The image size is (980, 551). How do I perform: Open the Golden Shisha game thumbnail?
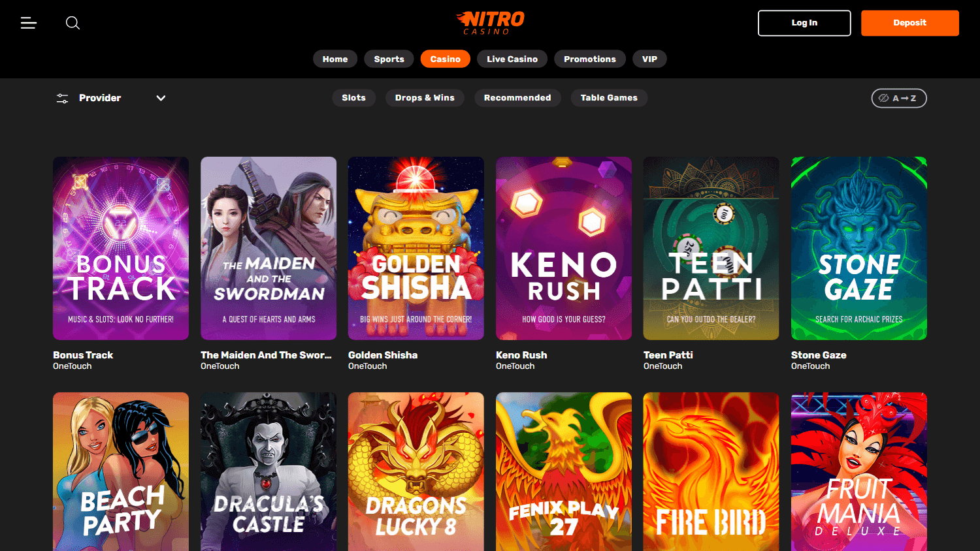pyautogui.click(x=416, y=248)
